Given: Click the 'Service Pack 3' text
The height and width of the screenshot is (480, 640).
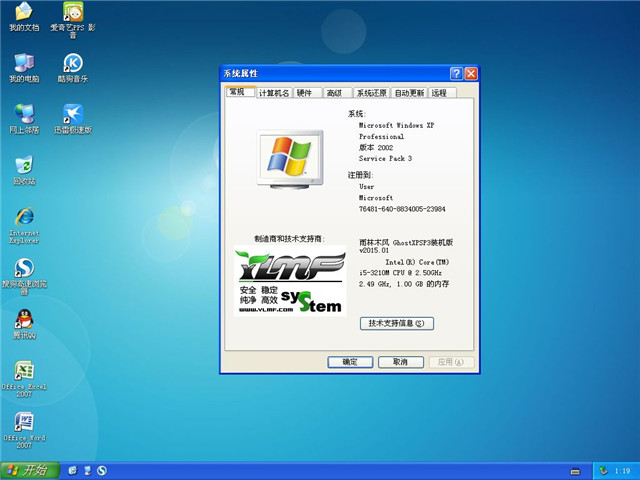Looking at the screenshot, I should pos(385,158).
